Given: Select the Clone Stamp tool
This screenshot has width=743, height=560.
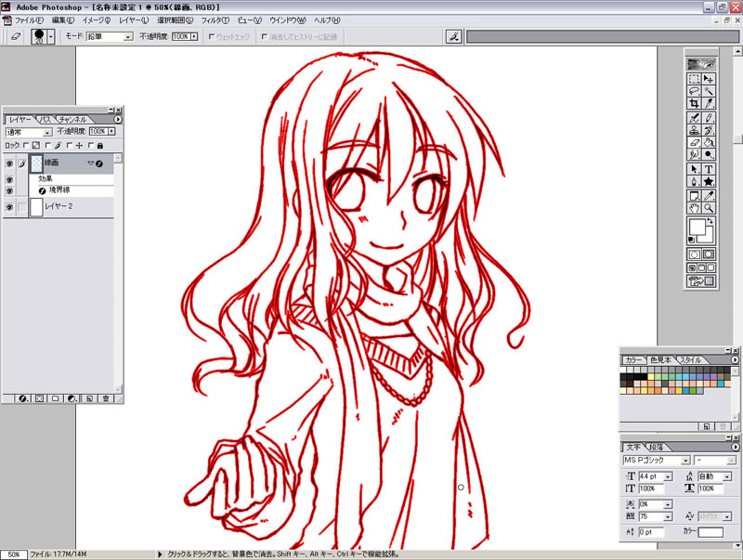Looking at the screenshot, I should pos(694,130).
